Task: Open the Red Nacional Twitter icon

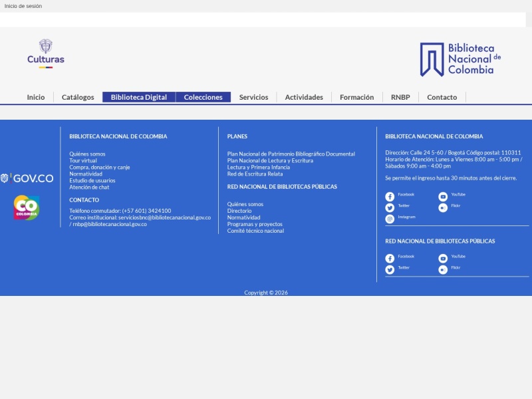Action: point(390,269)
